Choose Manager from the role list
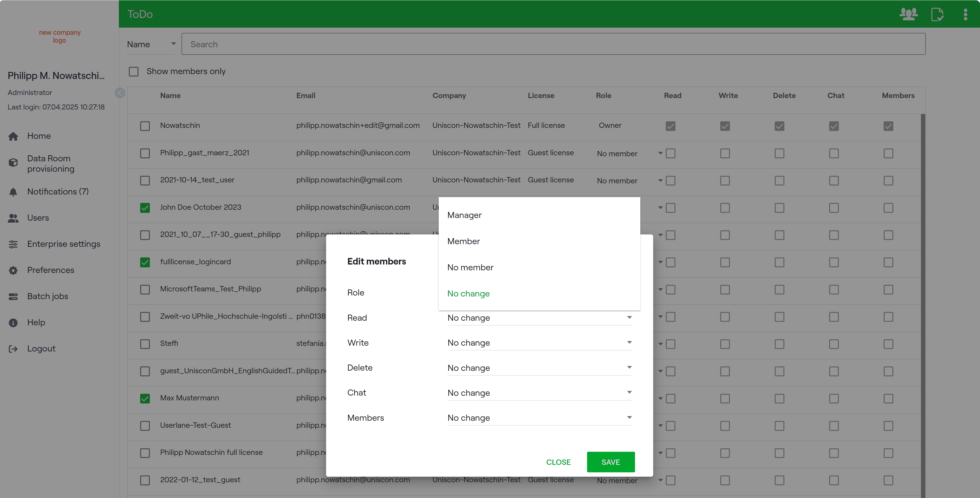The height and width of the screenshot is (498, 980). [465, 215]
